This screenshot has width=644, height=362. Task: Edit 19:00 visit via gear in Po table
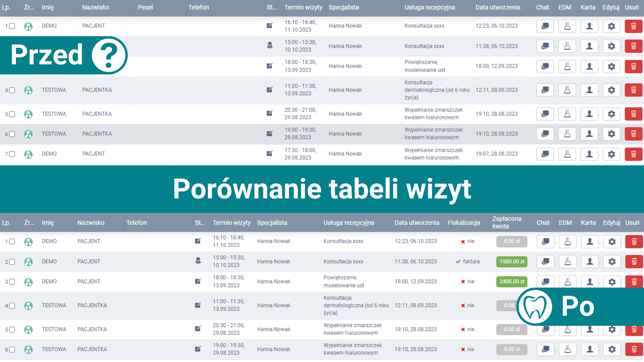(612, 349)
